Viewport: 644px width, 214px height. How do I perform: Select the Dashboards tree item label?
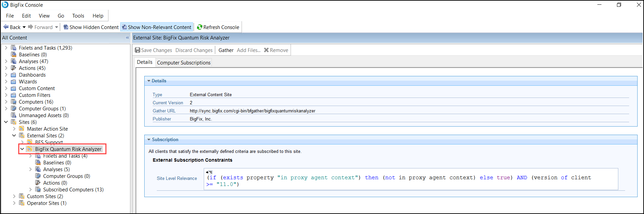(x=32, y=75)
